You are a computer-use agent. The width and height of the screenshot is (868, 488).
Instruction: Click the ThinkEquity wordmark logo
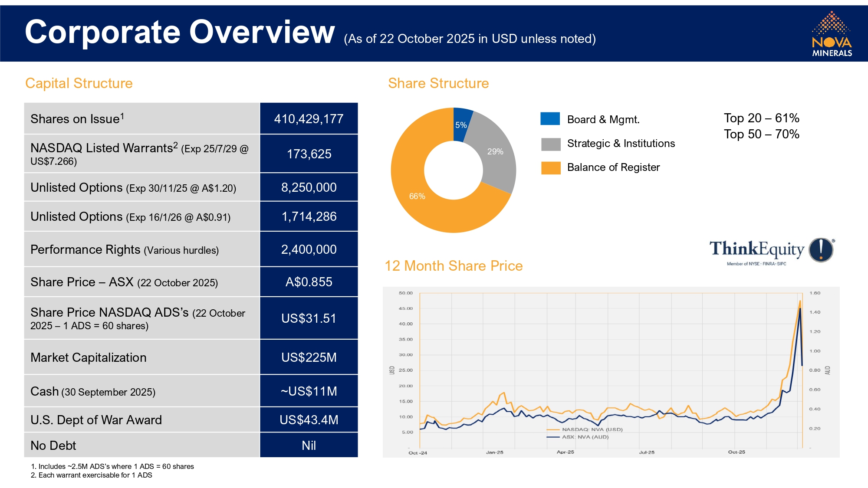(x=756, y=249)
